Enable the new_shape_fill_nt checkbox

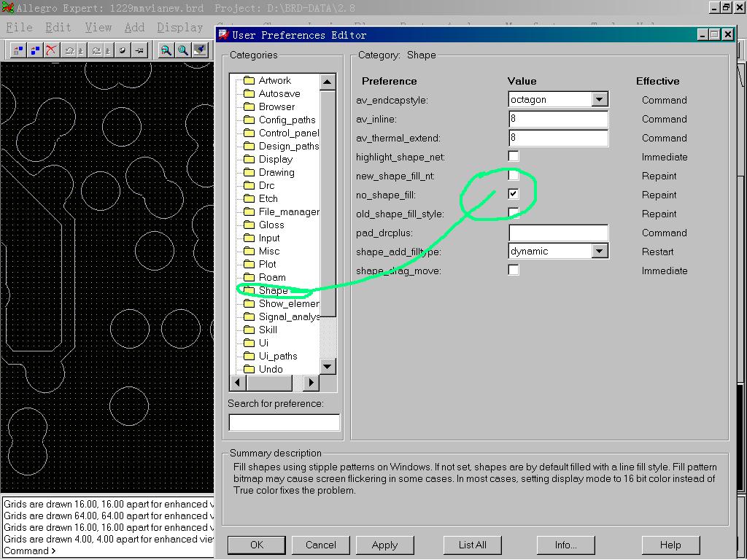[x=513, y=175]
